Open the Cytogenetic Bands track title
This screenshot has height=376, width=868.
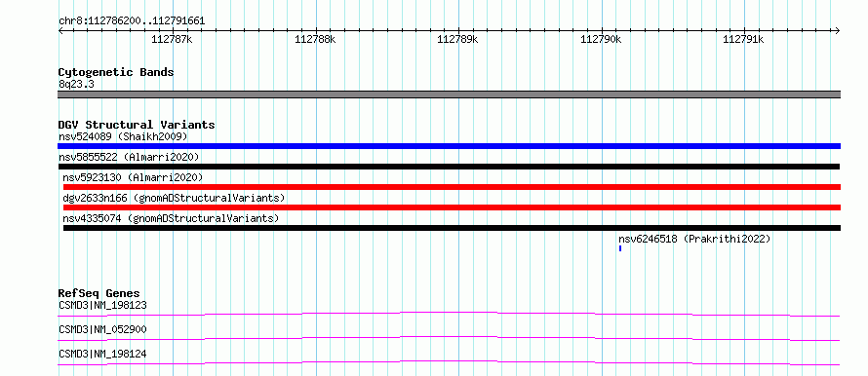pos(116,72)
